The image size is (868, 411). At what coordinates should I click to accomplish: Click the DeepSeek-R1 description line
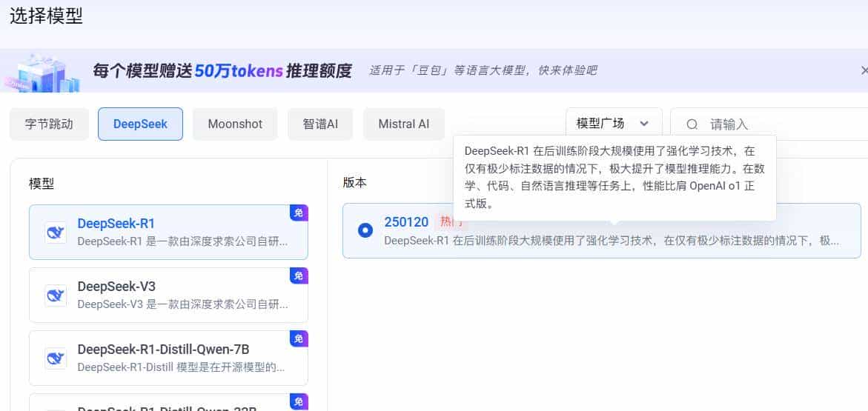pyautogui.click(x=182, y=241)
